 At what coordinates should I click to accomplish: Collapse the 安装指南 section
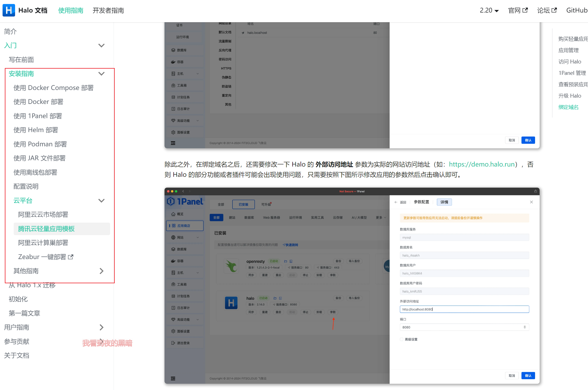tap(101, 74)
